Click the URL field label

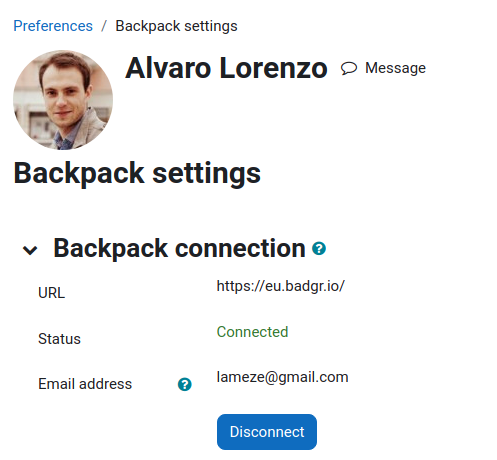52,293
